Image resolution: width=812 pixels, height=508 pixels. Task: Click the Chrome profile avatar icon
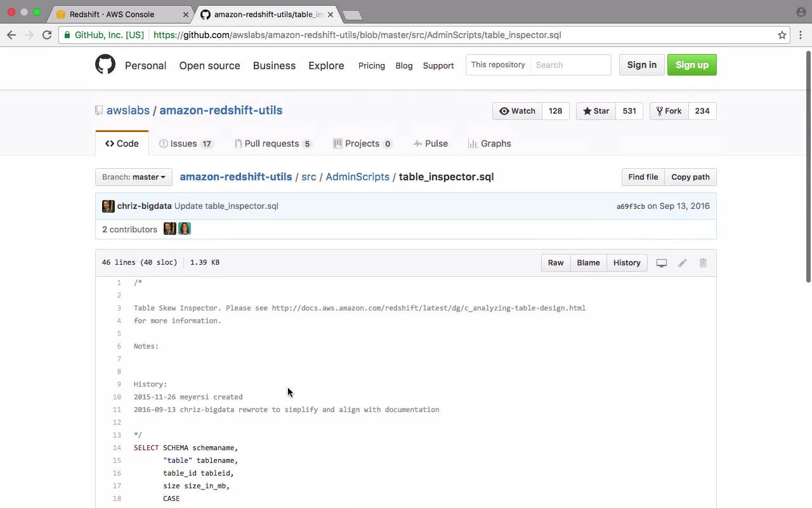801,12
